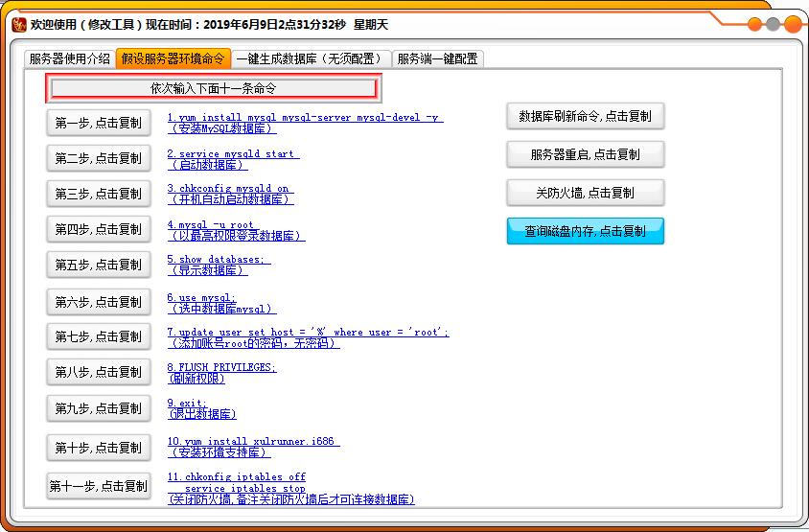This screenshot has height=532, width=809.
Task: Click the yum install xulrunner.i686 link
Action: (253, 441)
